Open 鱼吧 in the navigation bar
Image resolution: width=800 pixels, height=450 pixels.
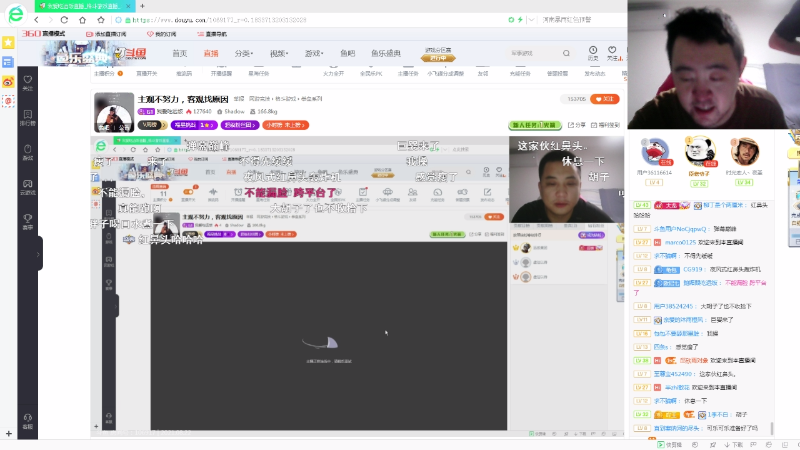tap(347, 53)
